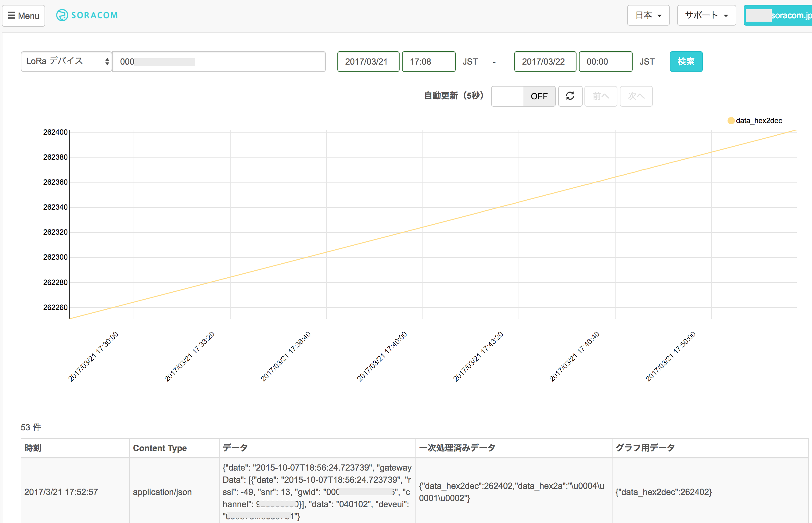This screenshot has height=523, width=812.
Task: Open the サポート dropdown menu
Action: coord(706,15)
